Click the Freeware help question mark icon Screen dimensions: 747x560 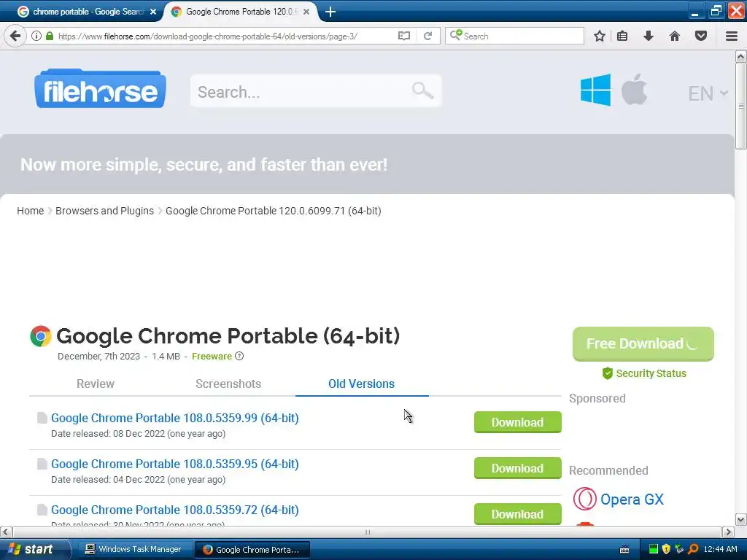pyautogui.click(x=239, y=356)
